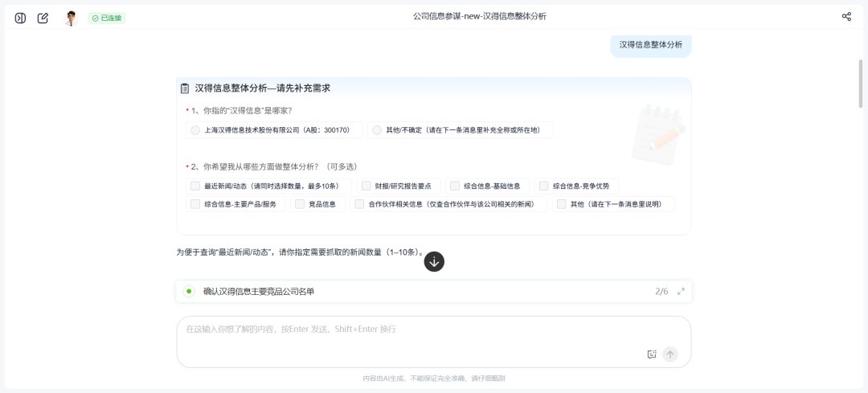Click the share icon at top right

[x=846, y=17]
